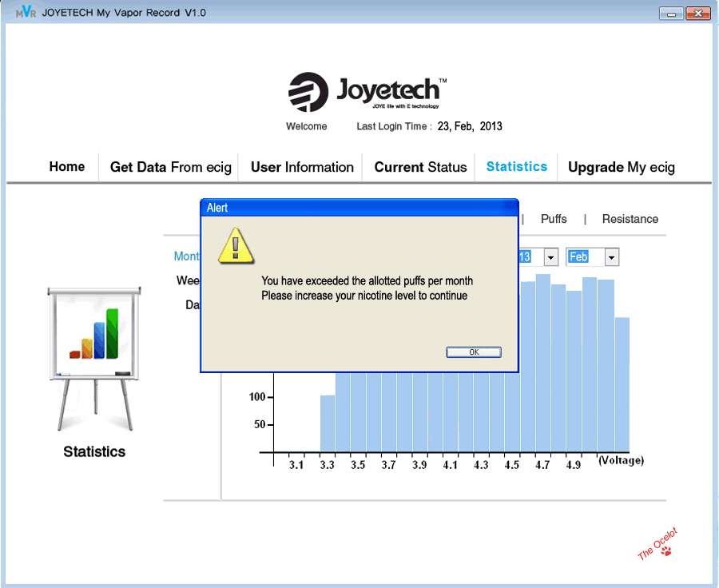Minimize the My Vapor Record window
Screen dimensions: 719x588
pos(671,14)
